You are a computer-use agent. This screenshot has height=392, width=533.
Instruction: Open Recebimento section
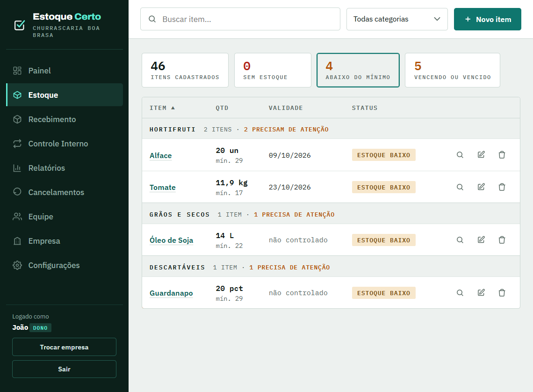click(x=65, y=119)
